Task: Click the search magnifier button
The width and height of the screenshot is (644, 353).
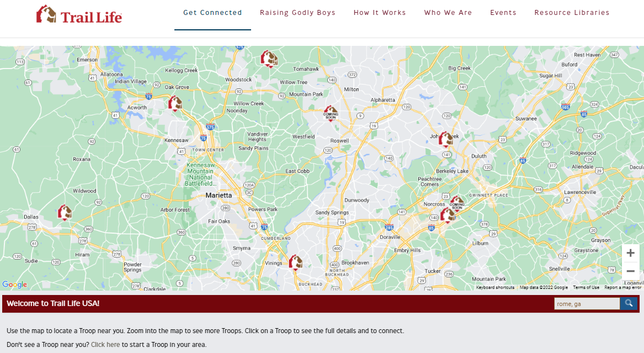Action: click(629, 304)
